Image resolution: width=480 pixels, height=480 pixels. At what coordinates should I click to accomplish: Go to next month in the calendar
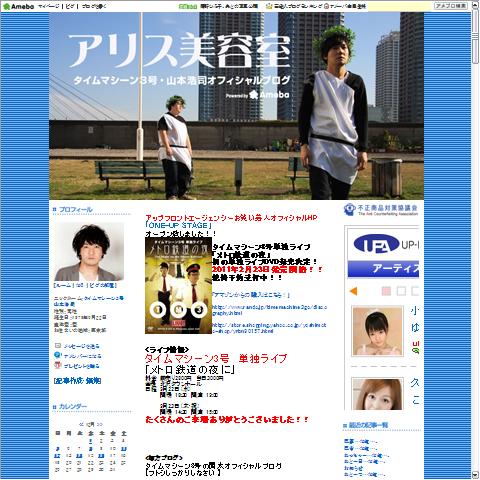(99, 424)
